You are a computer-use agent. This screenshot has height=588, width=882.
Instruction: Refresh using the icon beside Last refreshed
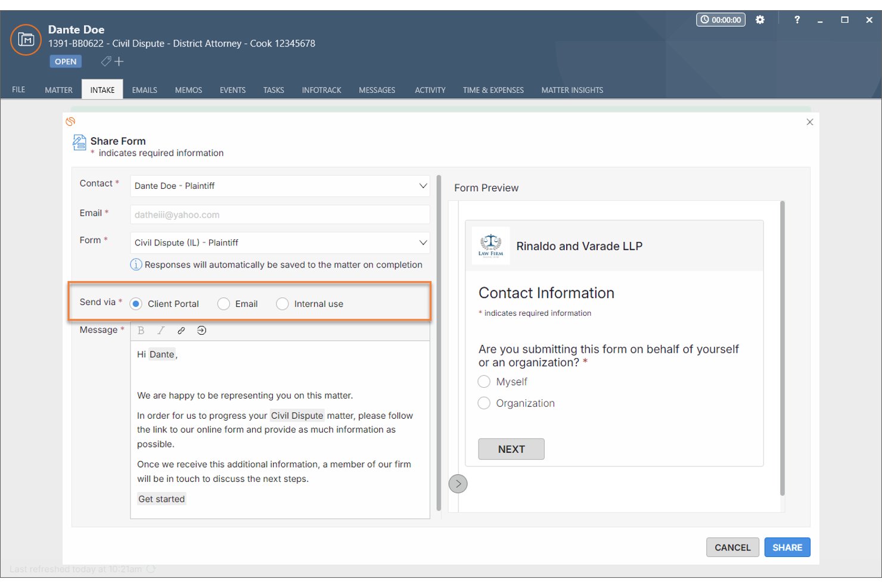[x=151, y=569]
